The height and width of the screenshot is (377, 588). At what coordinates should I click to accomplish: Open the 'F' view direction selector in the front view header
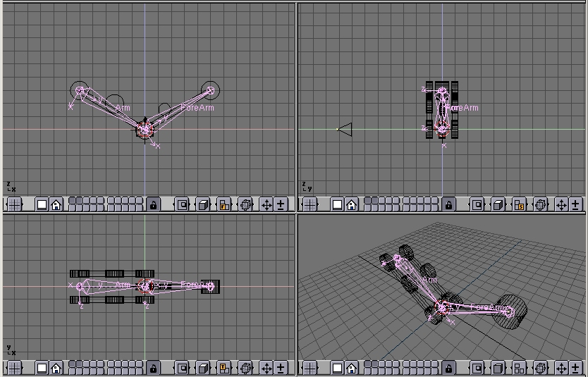[x=224, y=204]
